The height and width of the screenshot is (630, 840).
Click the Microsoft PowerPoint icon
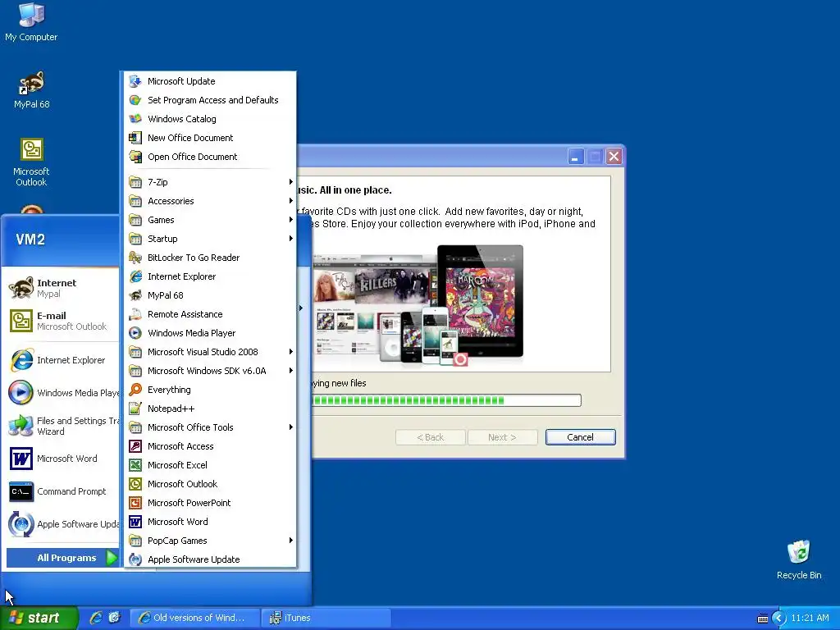coord(135,503)
